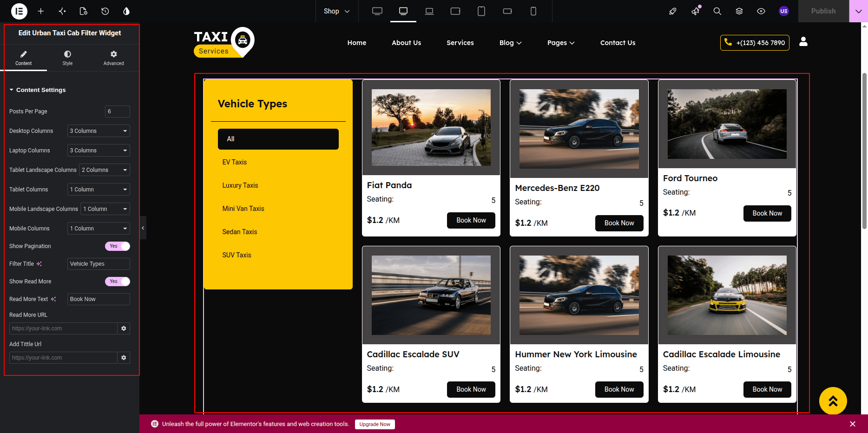Switch to widescreen device preview
The height and width of the screenshot is (433, 868).
377,11
